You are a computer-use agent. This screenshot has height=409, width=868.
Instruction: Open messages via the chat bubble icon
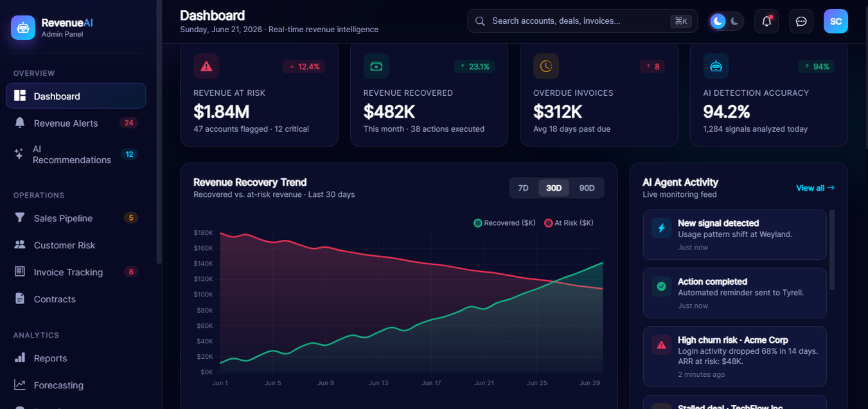[801, 21]
